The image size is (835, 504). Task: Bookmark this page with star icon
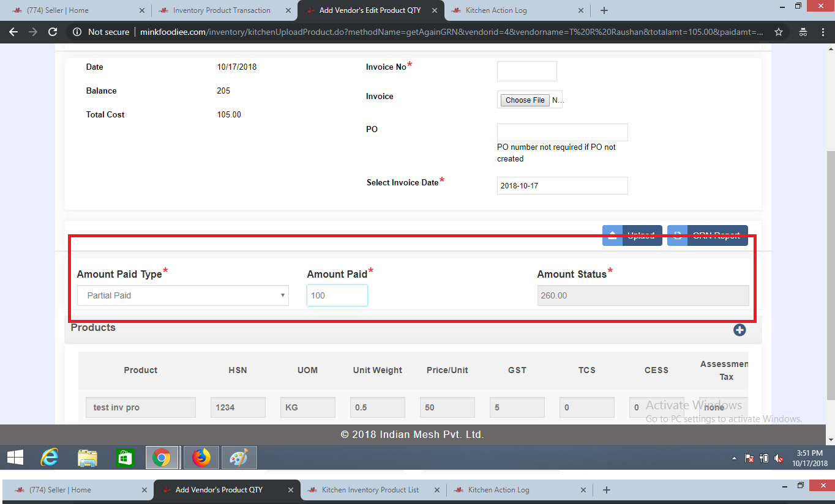(x=779, y=32)
